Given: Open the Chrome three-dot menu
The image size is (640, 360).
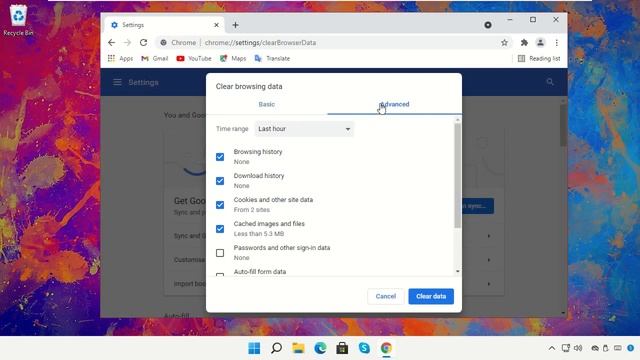Looking at the screenshot, I should pyautogui.click(x=556, y=42).
